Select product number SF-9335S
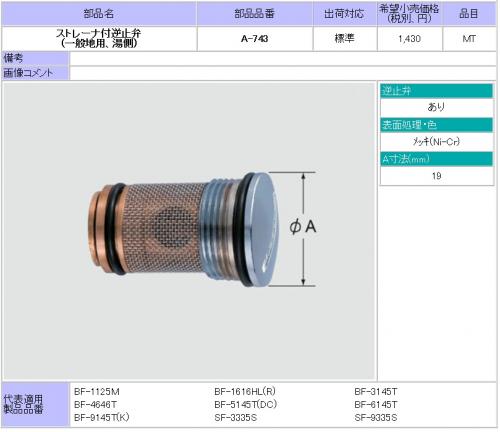 [x=376, y=417]
